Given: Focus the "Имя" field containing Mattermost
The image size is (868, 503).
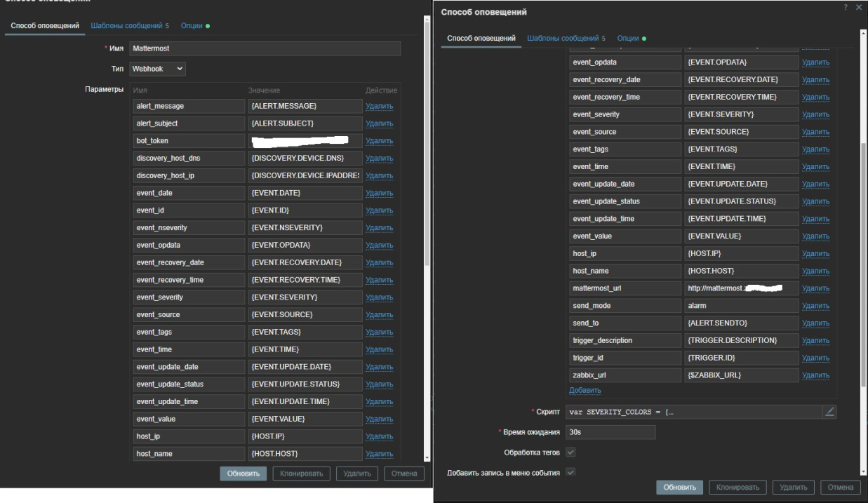Looking at the screenshot, I should (265, 48).
